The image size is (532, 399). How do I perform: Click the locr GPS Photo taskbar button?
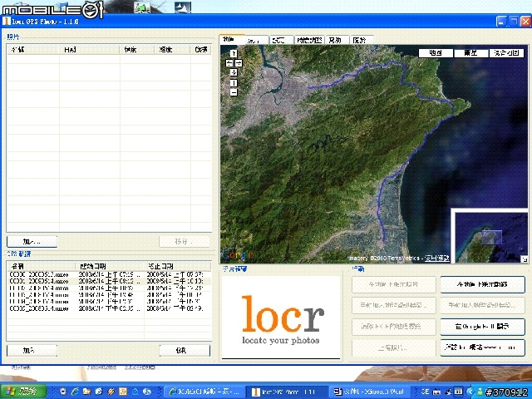click(x=286, y=392)
